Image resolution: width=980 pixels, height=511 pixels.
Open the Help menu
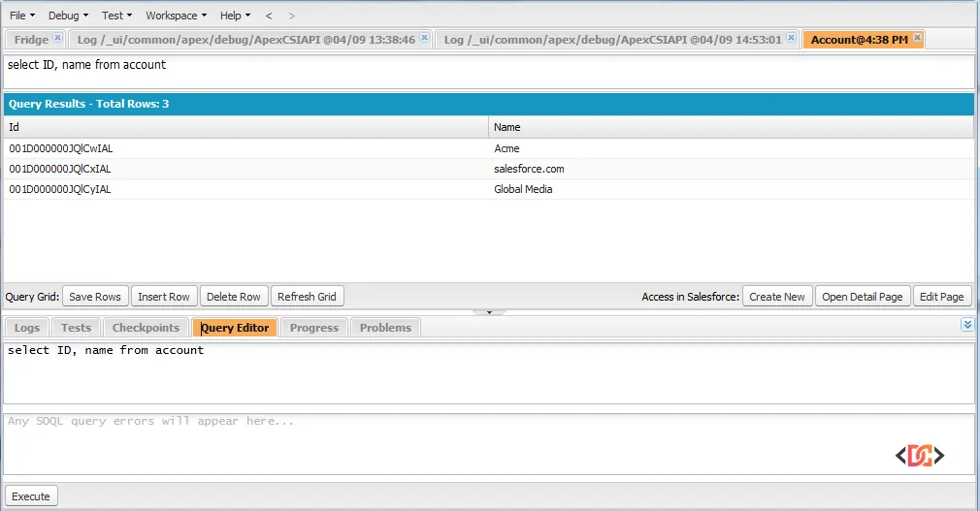(x=235, y=16)
